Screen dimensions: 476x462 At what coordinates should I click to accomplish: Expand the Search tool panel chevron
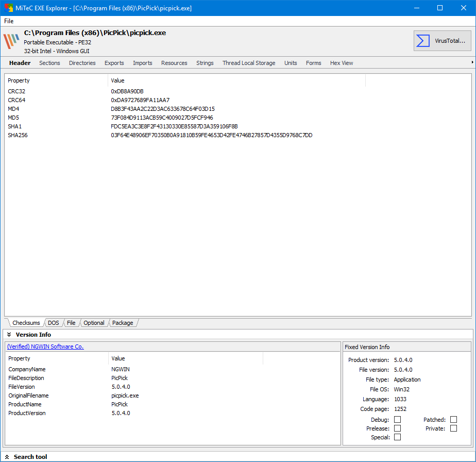pyautogui.click(x=7, y=457)
